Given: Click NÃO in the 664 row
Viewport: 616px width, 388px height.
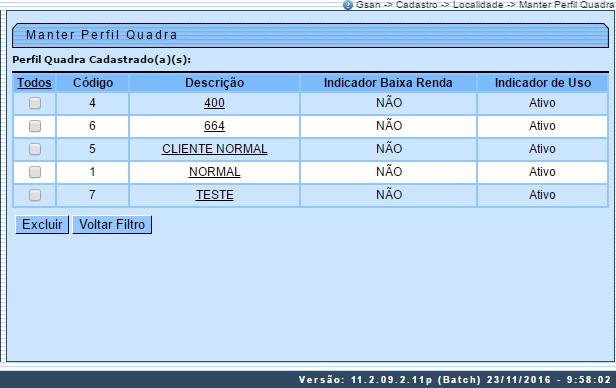Looking at the screenshot, I should click(x=389, y=126).
